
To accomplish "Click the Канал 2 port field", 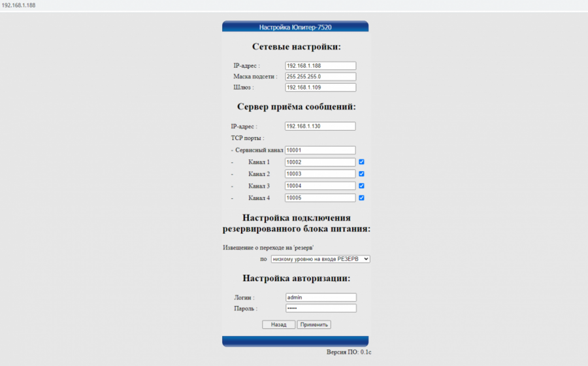I will click(x=320, y=174).
